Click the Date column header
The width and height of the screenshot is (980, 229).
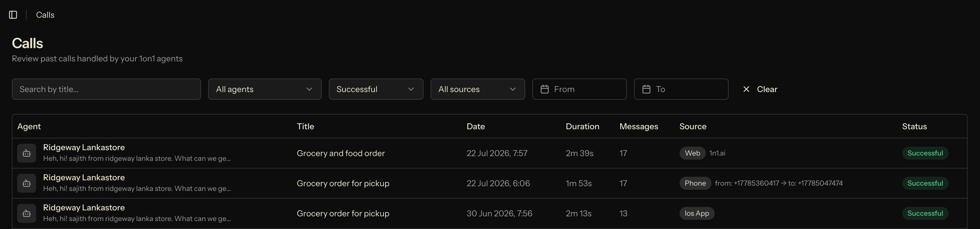coord(476,127)
